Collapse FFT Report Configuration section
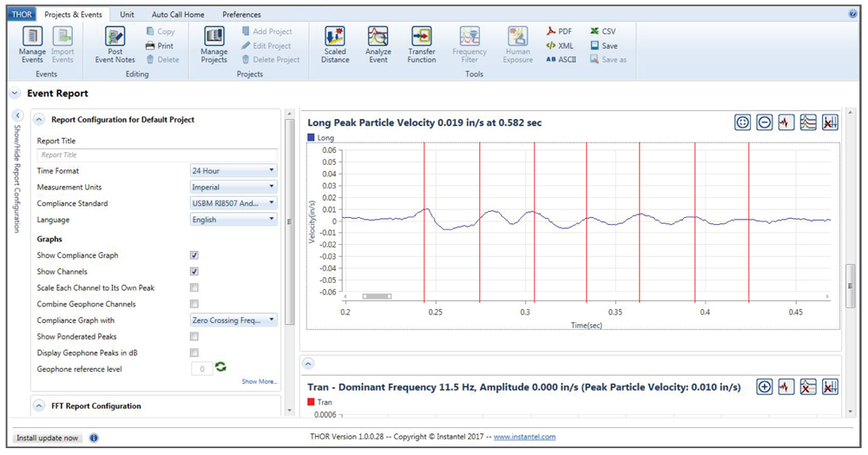This screenshot has height=455, width=868. tap(39, 406)
